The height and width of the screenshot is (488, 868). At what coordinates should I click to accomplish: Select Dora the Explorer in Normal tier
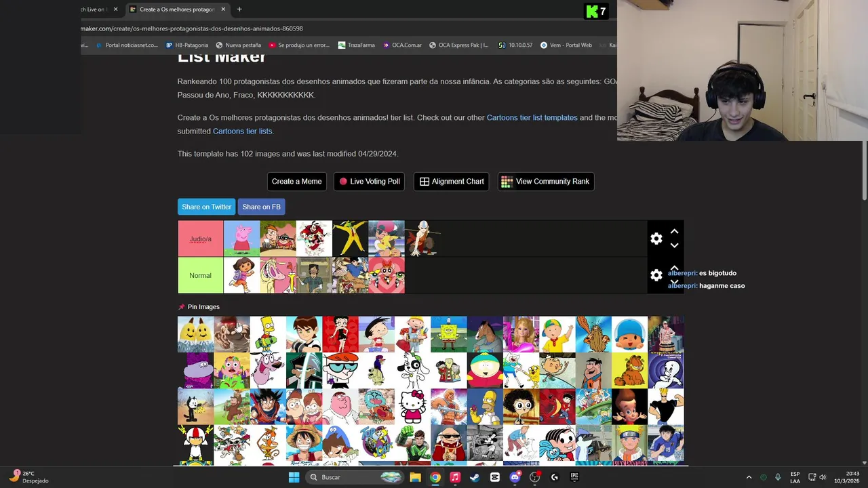tap(241, 275)
